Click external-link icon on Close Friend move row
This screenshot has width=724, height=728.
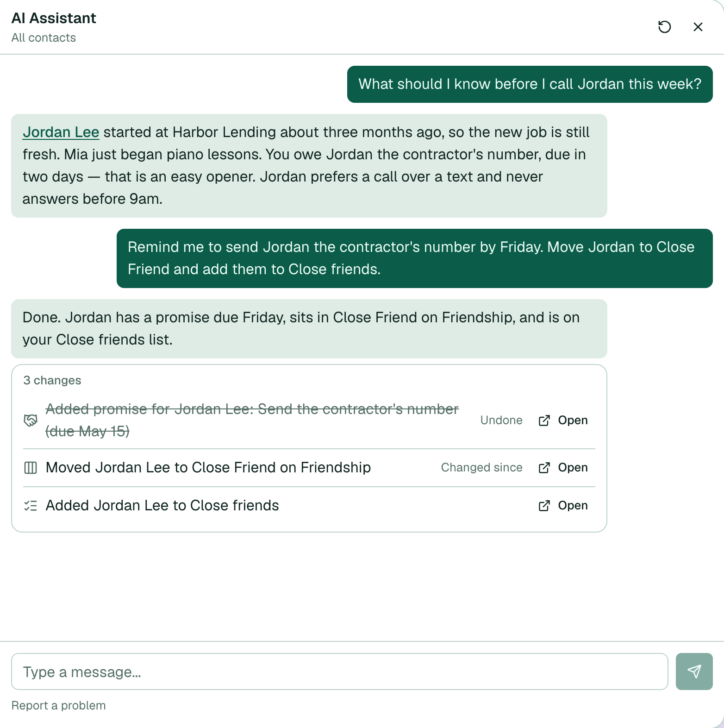[x=544, y=468]
